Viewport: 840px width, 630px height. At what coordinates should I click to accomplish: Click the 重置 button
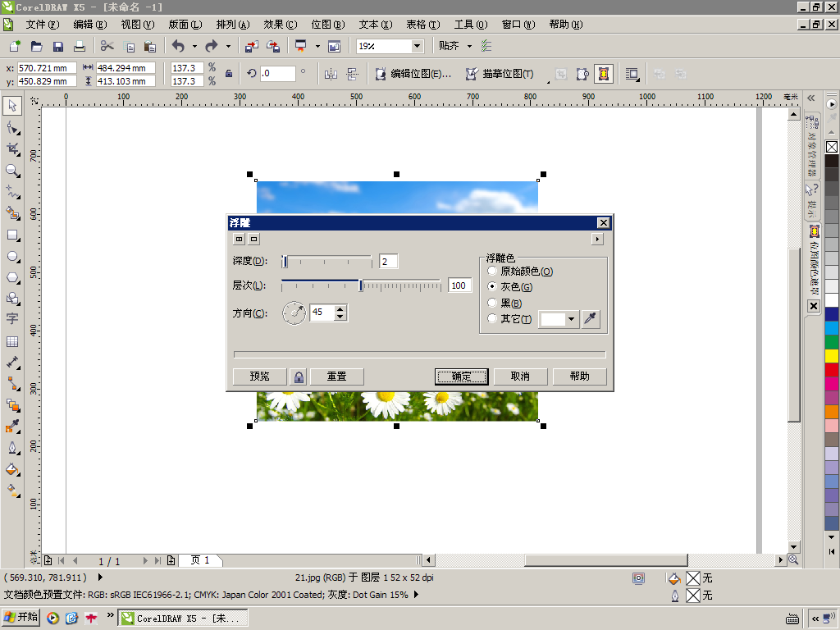337,377
